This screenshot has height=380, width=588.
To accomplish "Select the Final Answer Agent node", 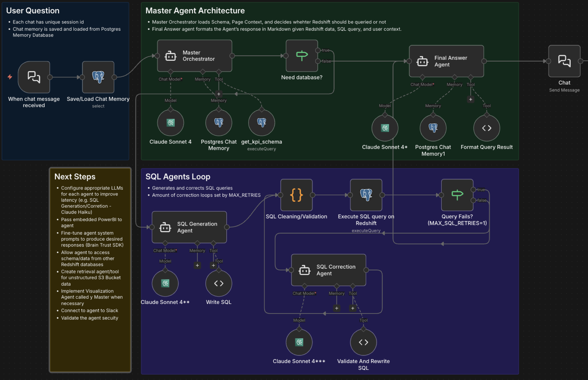I will [447, 61].
